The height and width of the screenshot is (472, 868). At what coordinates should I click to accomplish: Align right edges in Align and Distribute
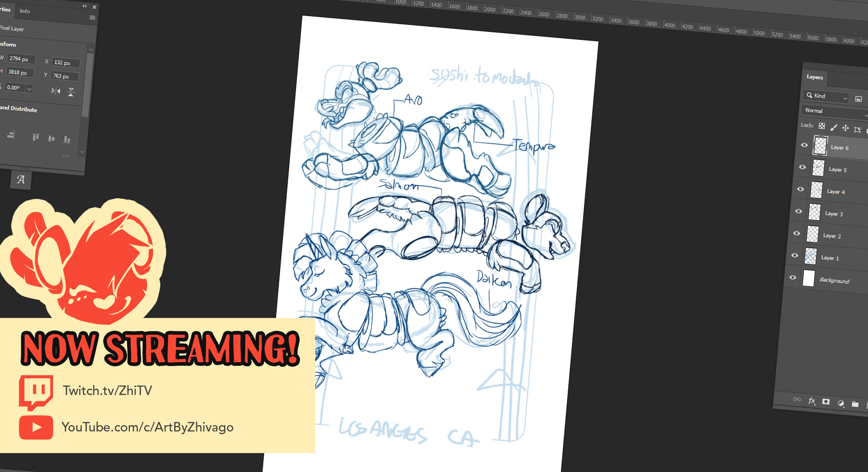coord(11,135)
